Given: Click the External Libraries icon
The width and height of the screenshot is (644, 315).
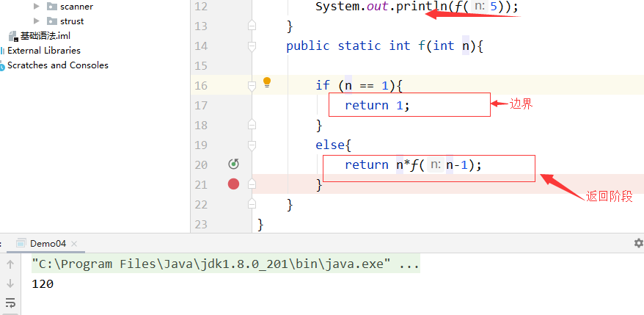Looking at the screenshot, I should pos(2,51).
